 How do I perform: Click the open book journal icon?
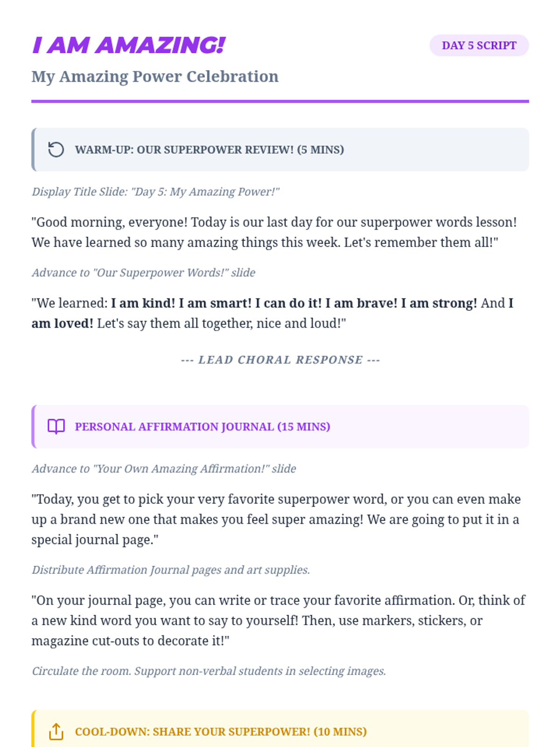[x=56, y=427]
